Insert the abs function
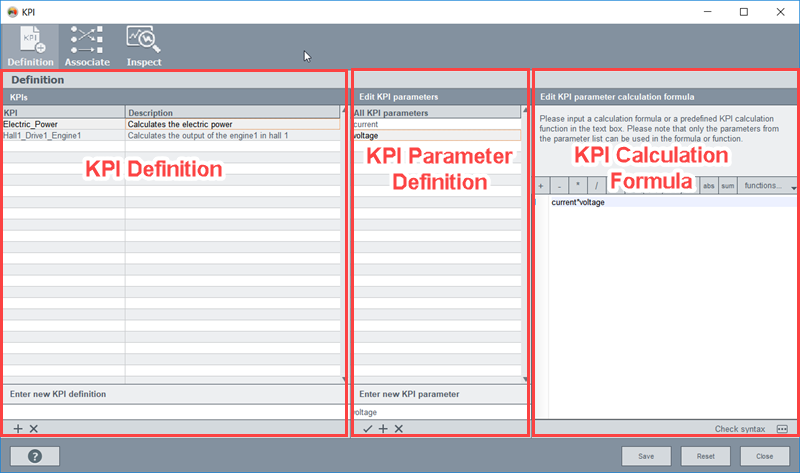The width and height of the screenshot is (800, 474). (708, 186)
